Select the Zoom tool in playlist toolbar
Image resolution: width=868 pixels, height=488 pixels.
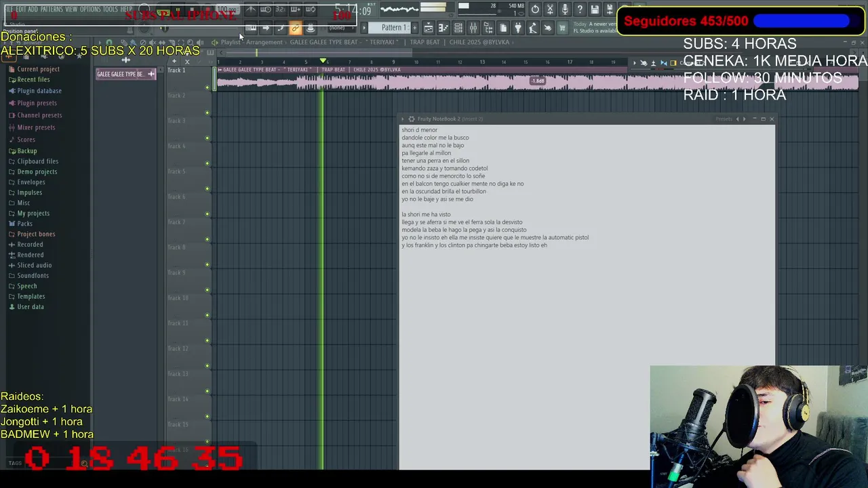191,43
